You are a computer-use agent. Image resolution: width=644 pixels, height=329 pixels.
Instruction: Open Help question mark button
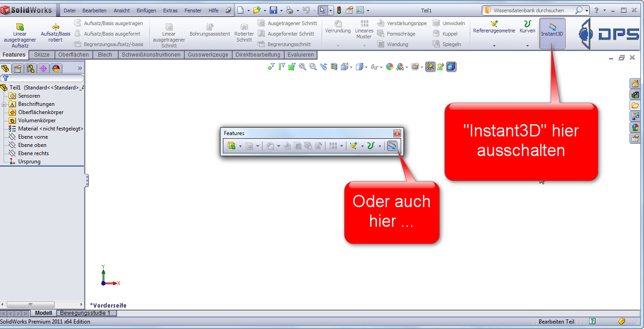(x=597, y=10)
